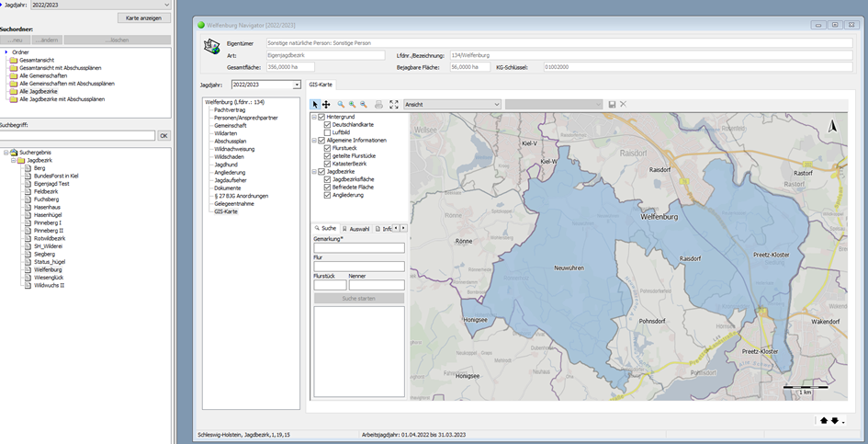Click the Karte anzeigen button
The width and height of the screenshot is (868, 444).
tap(144, 17)
